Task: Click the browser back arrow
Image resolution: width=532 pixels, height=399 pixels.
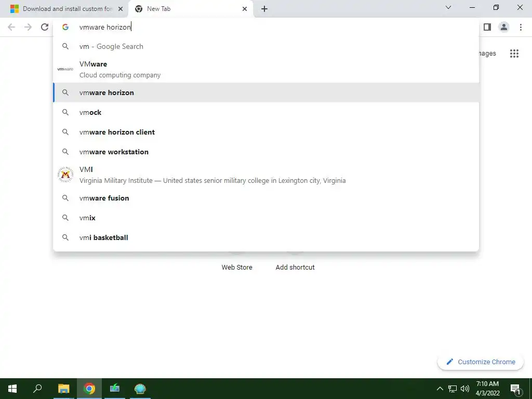Action: click(11, 27)
